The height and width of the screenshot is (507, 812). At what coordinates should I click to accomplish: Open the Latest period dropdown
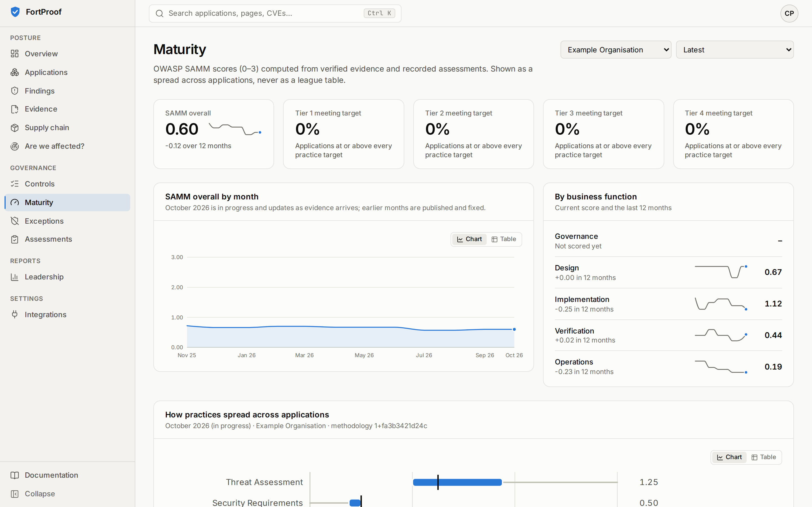[x=734, y=50]
